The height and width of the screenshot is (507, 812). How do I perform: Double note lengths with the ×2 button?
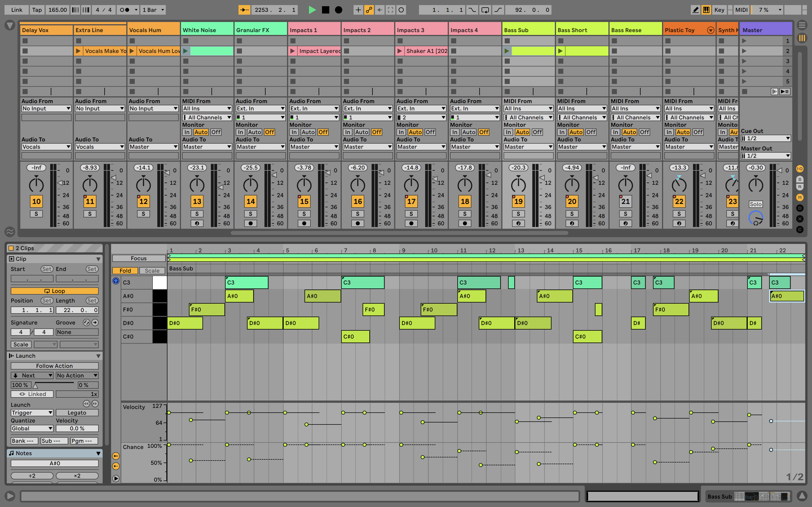coord(77,475)
